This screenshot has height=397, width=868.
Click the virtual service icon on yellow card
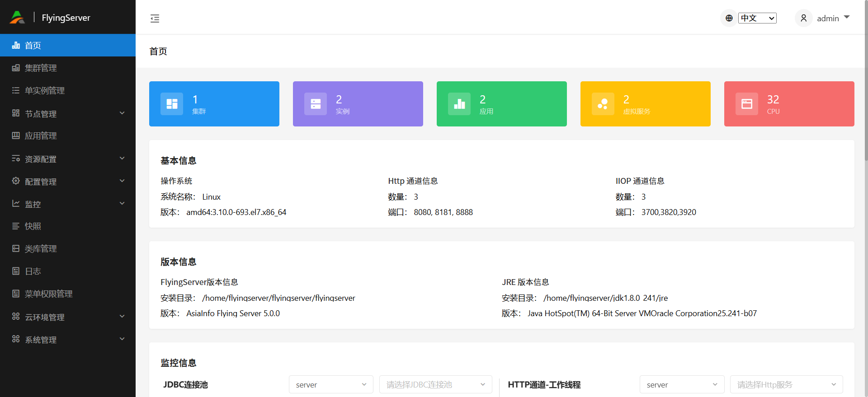click(603, 104)
